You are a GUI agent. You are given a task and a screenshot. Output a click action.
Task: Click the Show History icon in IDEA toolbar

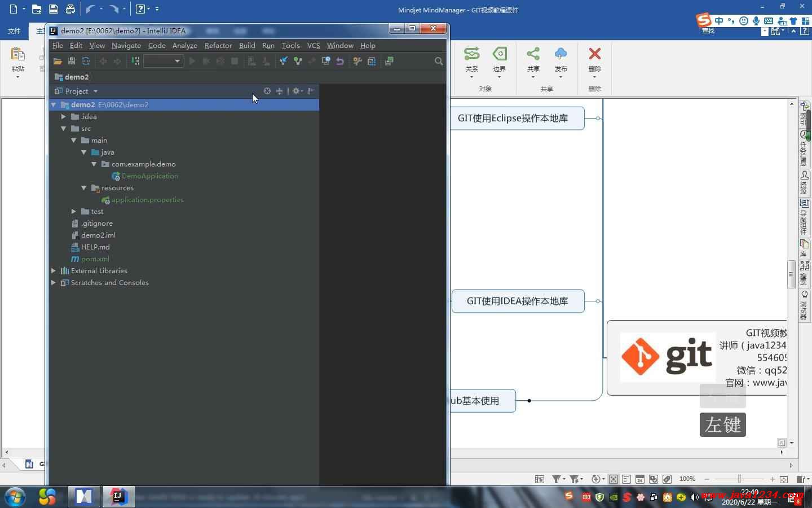coord(326,61)
